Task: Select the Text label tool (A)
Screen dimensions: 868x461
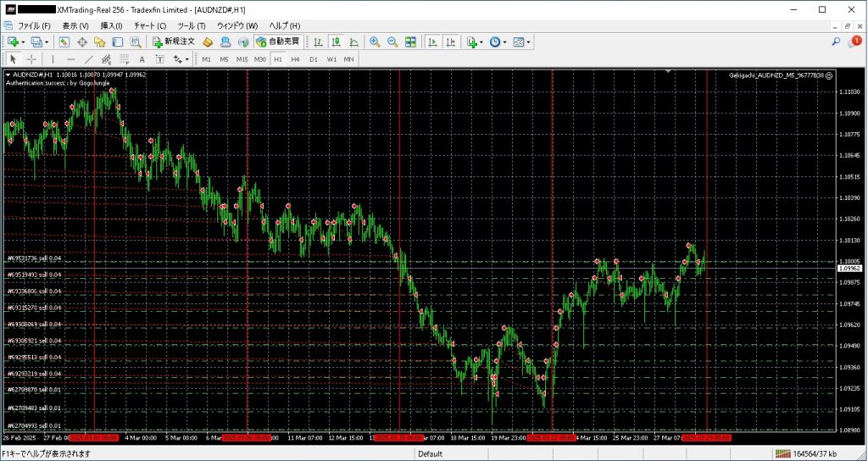Action: (x=142, y=59)
